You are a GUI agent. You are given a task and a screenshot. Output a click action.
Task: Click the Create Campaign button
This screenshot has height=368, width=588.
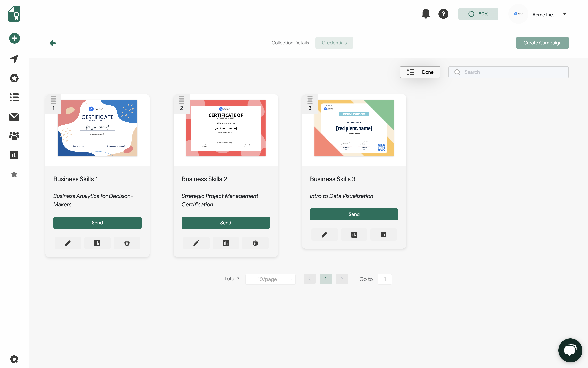pyautogui.click(x=542, y=43)
